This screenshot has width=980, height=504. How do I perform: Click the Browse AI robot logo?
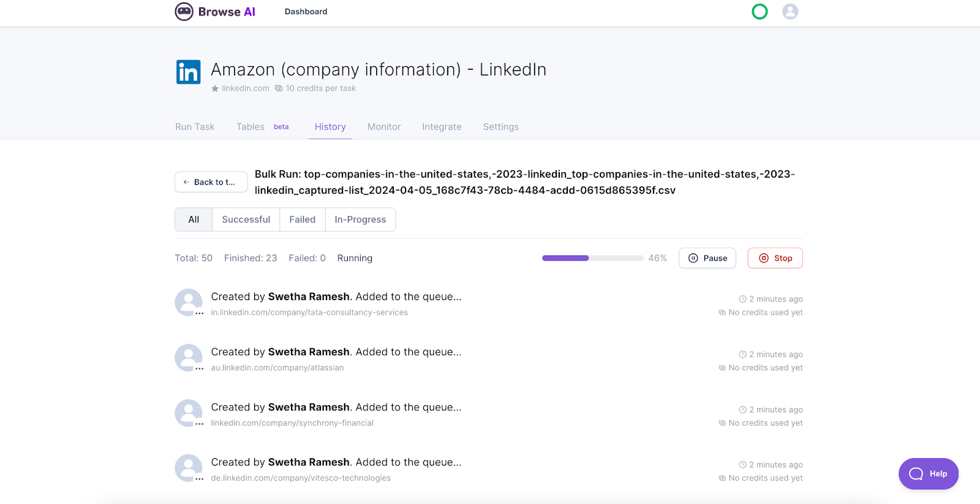pyautogui.click(x=184, y=12)
